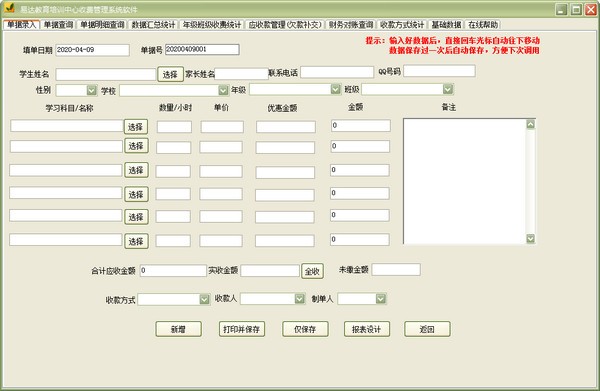The image size is (600, 391).
Task: Go to the 基础数据 tab
Action: [x=446, y=25]
